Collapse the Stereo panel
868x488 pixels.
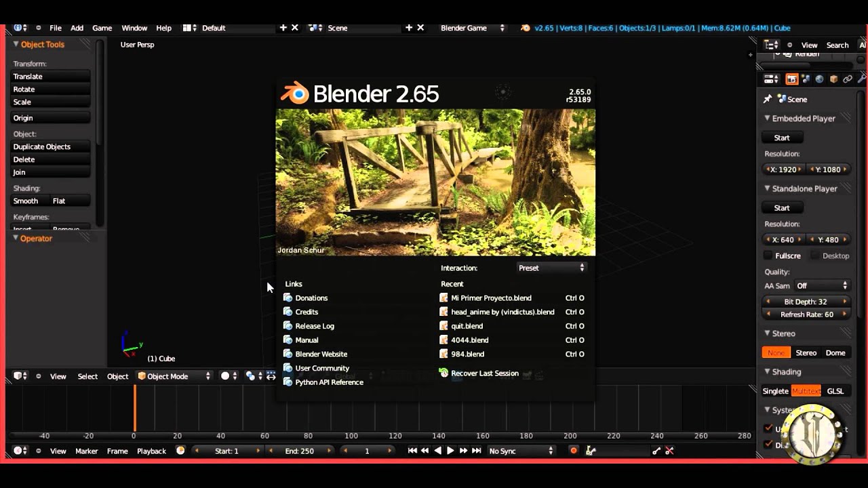[768, 333]
